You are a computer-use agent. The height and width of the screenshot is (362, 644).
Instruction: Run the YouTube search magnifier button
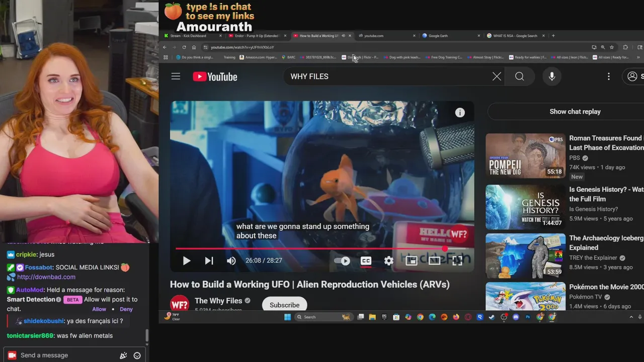tap(520, 76)
